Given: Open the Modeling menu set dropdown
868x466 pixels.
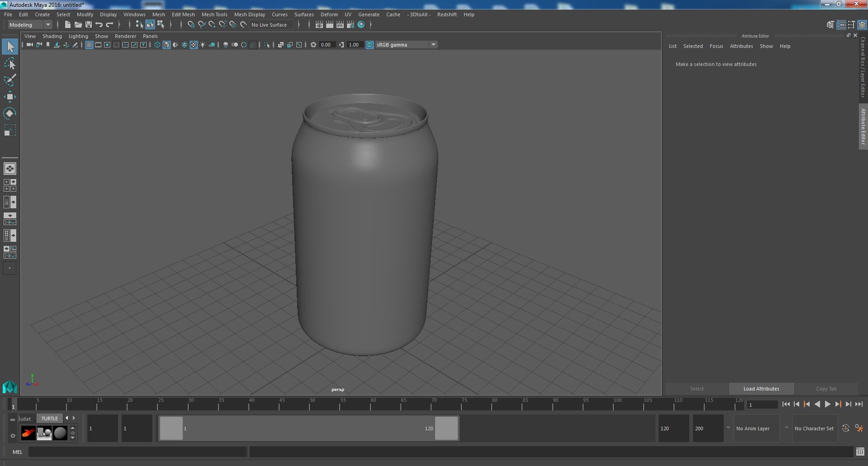Looking at the screenshot, I should pos(30,25).
